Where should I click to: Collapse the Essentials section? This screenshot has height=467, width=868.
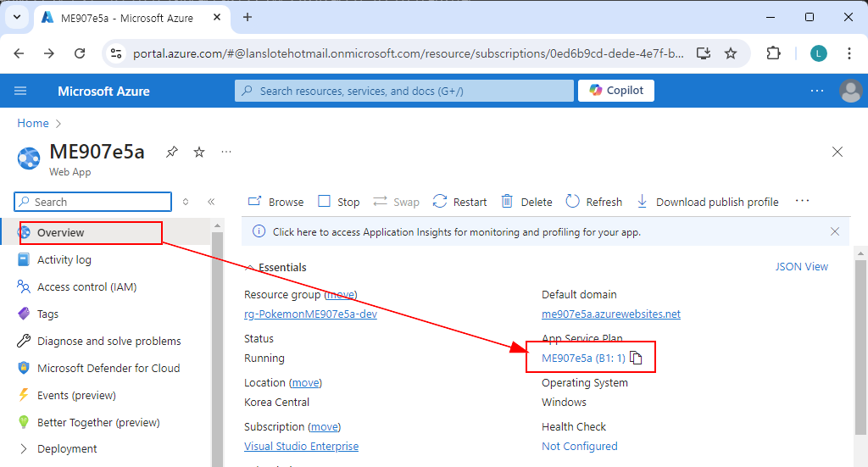click(x=250, y=268)
